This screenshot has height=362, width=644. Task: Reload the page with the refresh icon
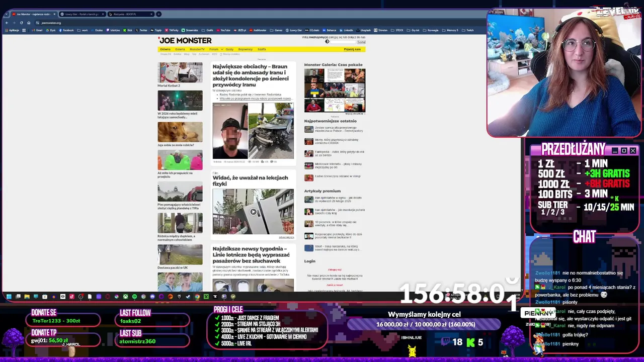click(21, 23)
